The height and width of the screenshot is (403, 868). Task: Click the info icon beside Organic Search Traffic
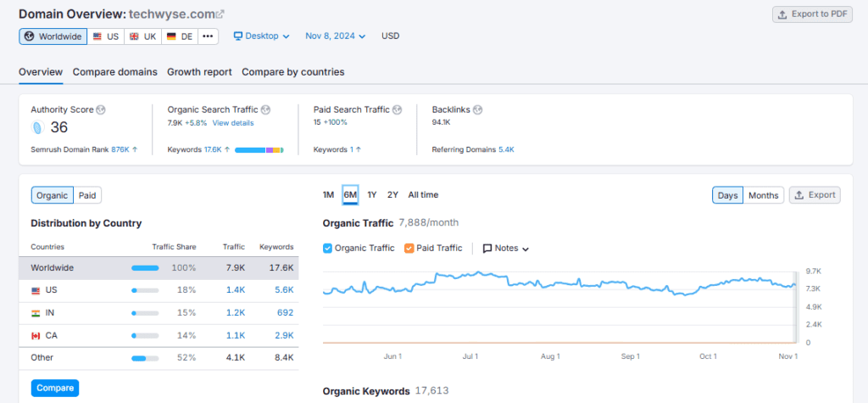pos(265,110)
